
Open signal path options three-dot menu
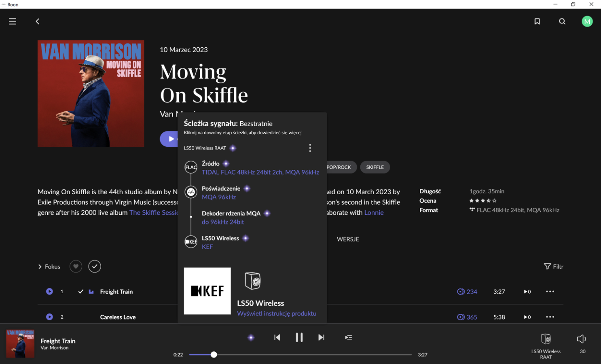[x=310, y=148]
